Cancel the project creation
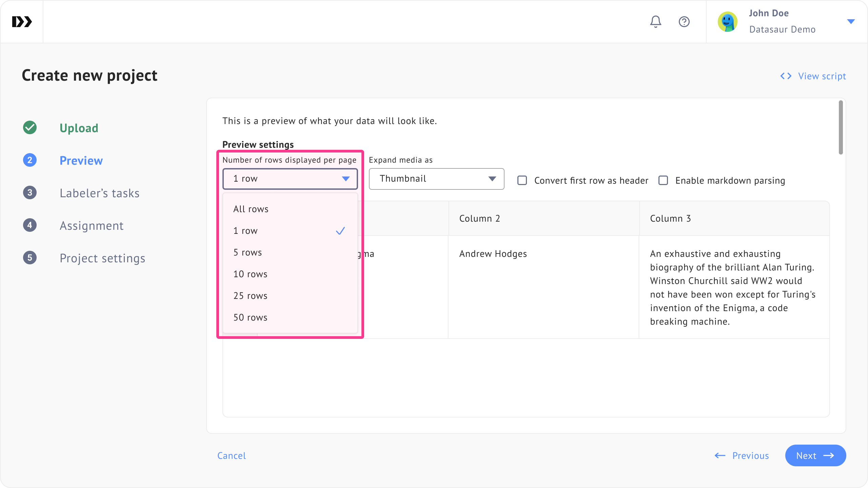868x488 pixels. coord(232,455)
